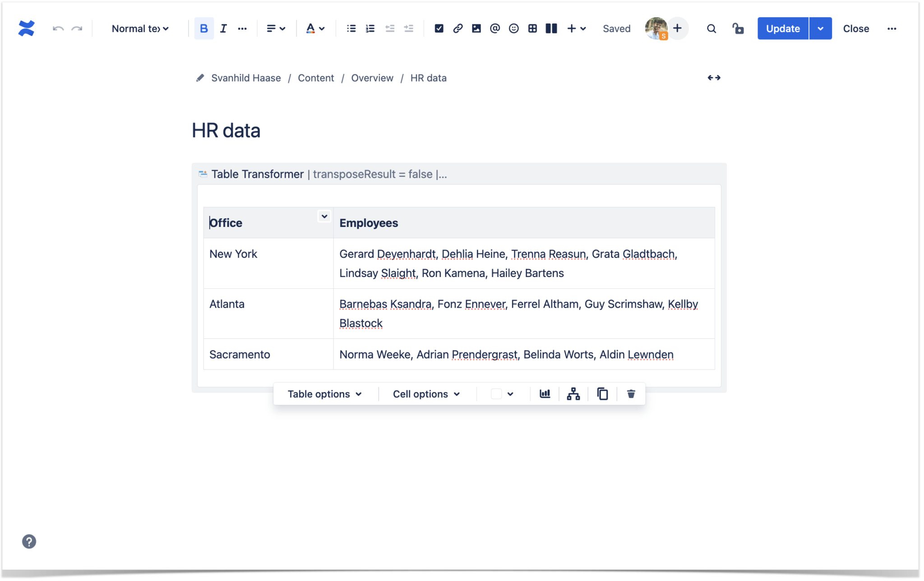924x581 pixels.
Task: Toggle italic formatting
Action: [223, 28]
